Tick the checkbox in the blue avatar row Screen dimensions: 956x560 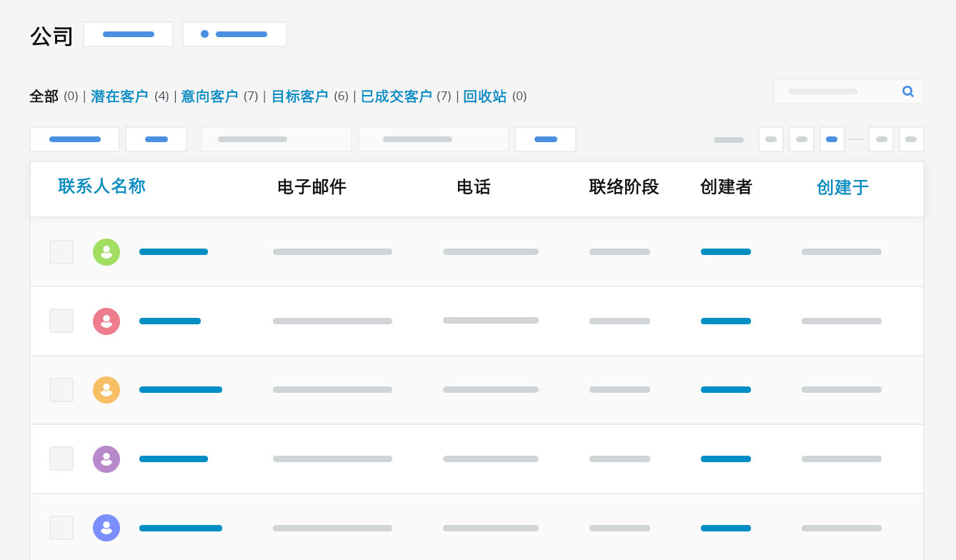pyautogui.click(x=61, y=528)
